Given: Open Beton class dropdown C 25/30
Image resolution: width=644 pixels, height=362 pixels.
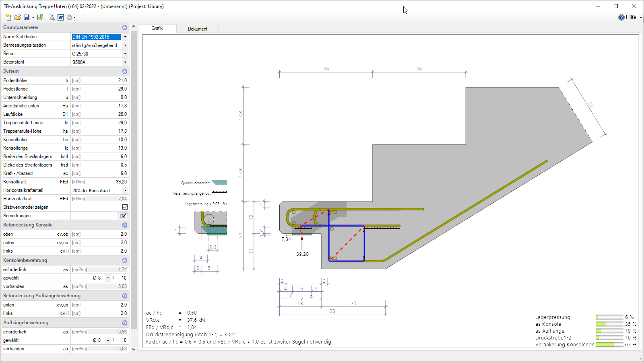Looking at the screenshot, I should coord(125,53).
